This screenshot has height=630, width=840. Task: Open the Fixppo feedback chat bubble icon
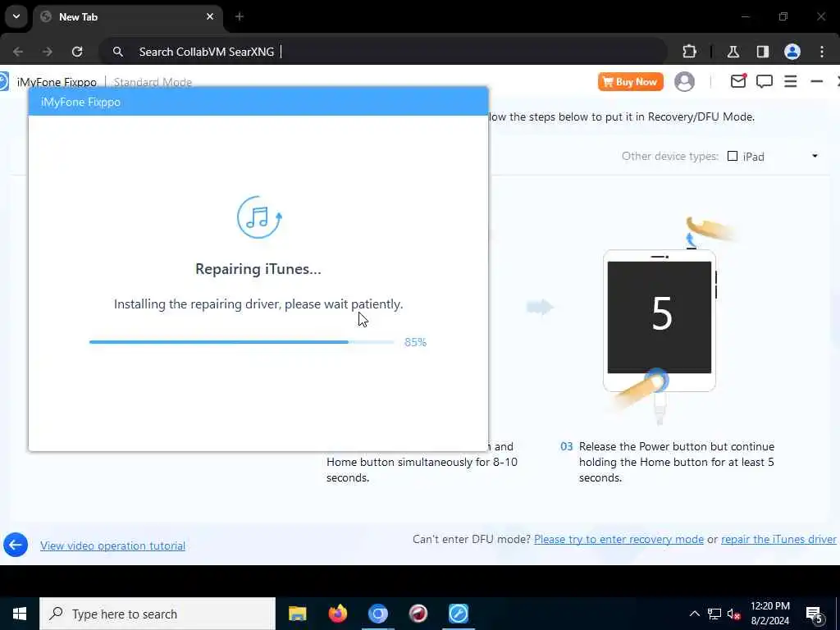coord(764,81)
